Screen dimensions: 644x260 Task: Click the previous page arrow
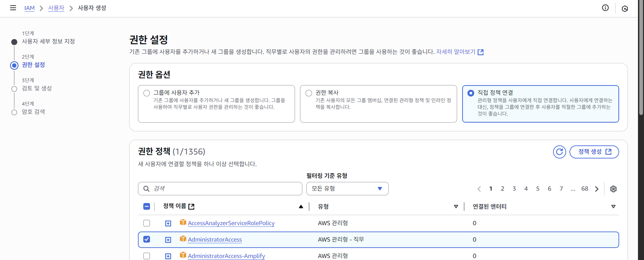coord(479,189)
